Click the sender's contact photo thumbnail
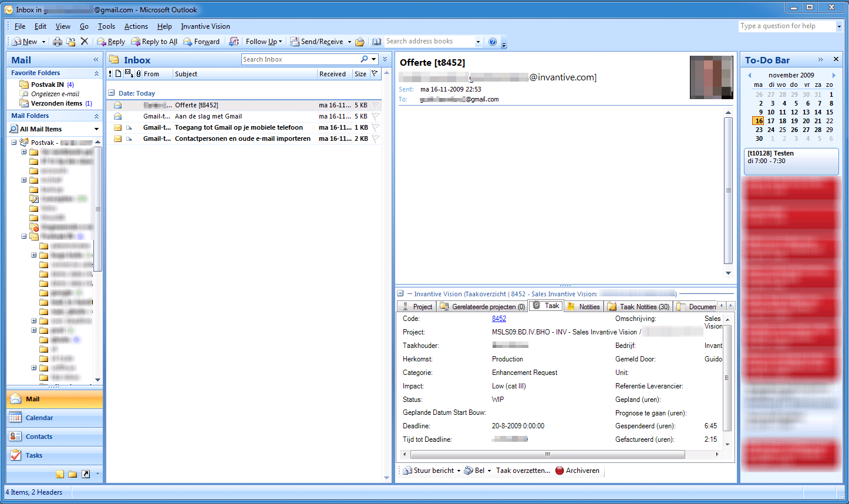The height and width of the screenshot is (504, 849). [x=711, y=77]
